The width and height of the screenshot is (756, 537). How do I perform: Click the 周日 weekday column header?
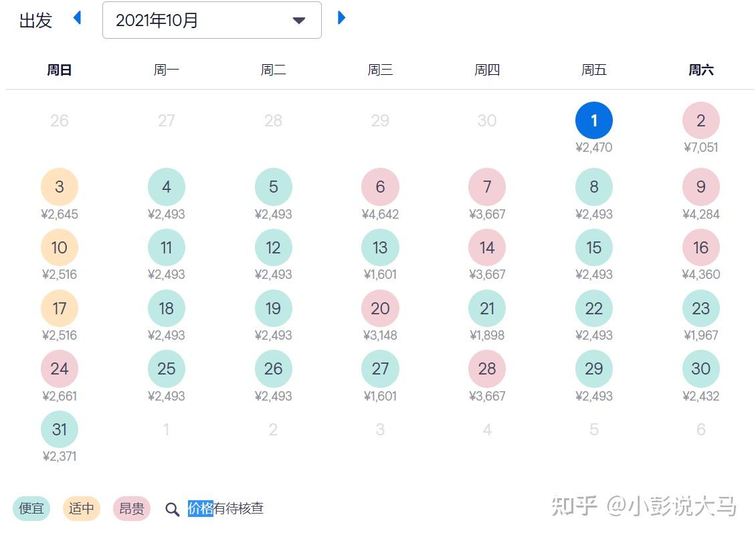click(x=60, y=70)
